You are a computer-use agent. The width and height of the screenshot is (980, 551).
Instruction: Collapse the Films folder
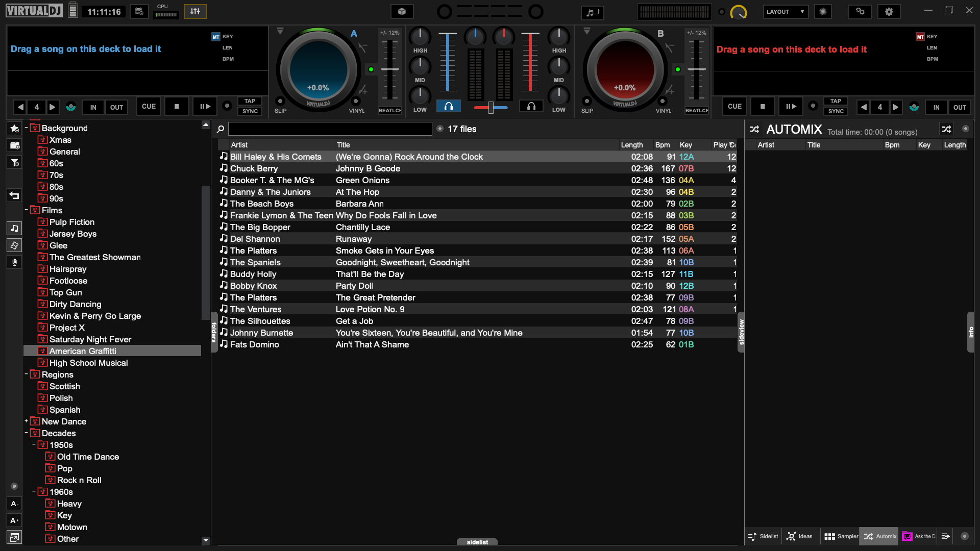(x=26, y=210)
